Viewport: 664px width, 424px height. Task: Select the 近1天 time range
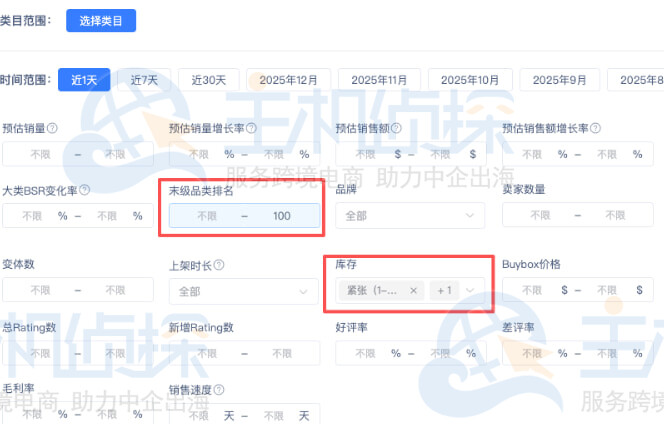[x=84, y=80]
